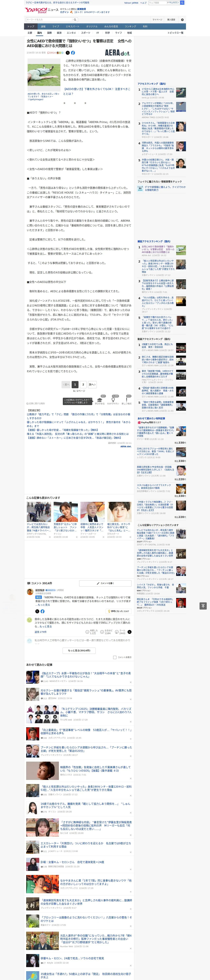Viewport: 210px width, 980px height.
Task: Click the みんなの意見 navigation tab
Action: [111, 27]
